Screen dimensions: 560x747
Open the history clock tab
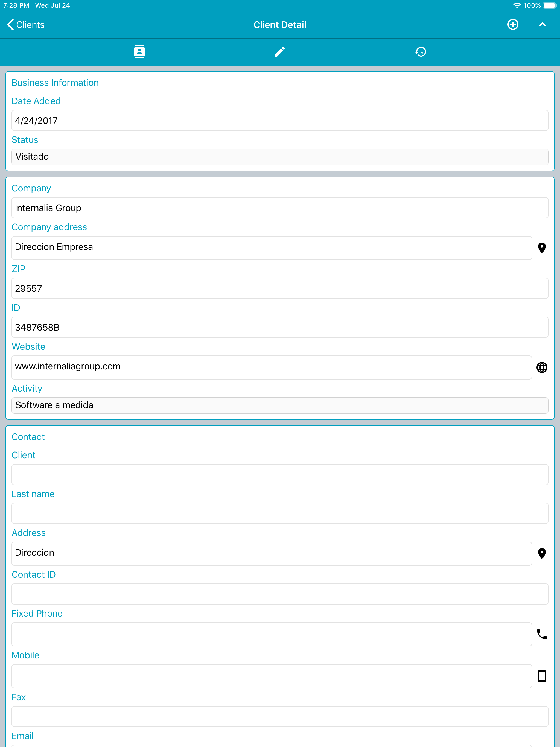(x=420, y=52)
